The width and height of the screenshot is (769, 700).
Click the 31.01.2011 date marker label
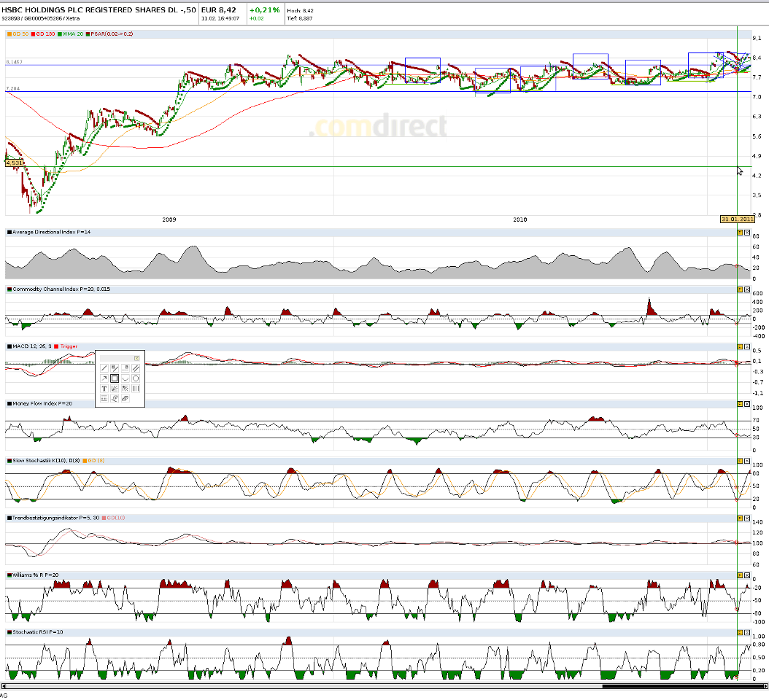click(736, 219)
